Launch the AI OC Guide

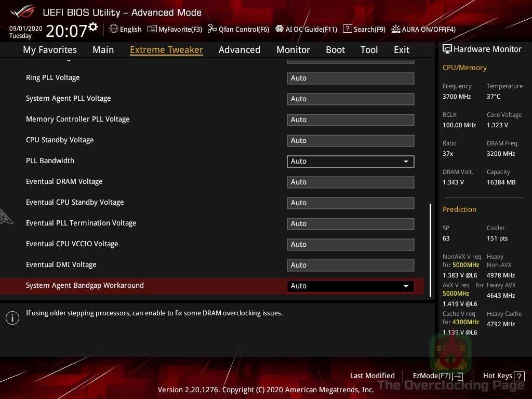[x=306, y=29]
